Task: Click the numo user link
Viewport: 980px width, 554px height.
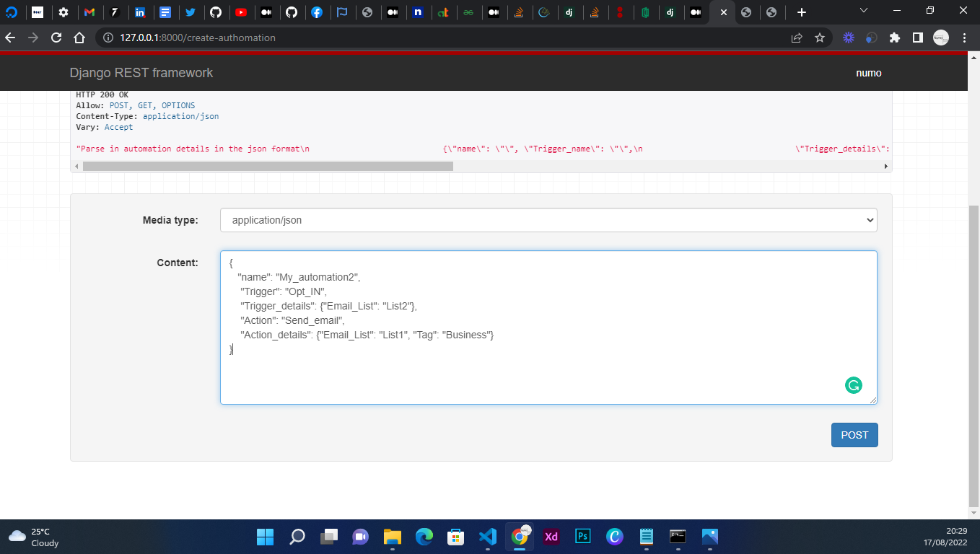Action: coord(869,73)
